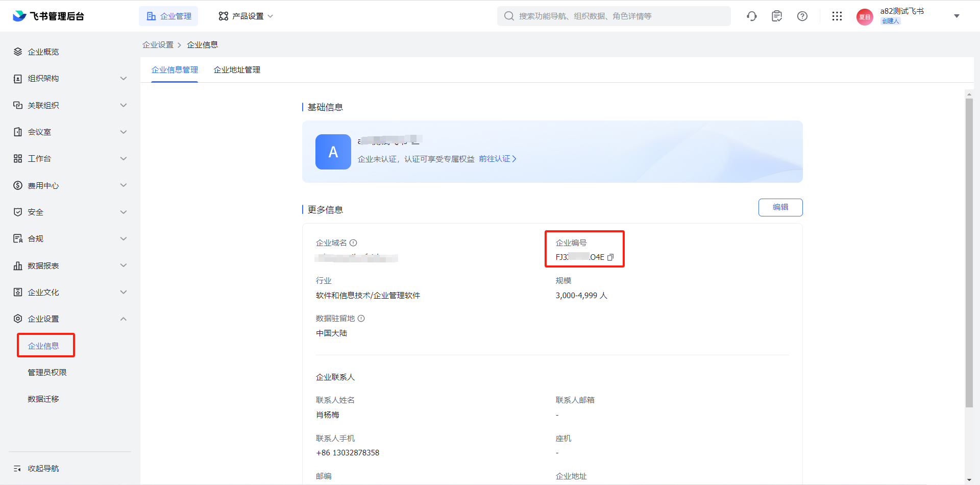Click info icon next to 数据驻留地
The width and height of the screenshot is (980, 485).
tap(361, 319)
